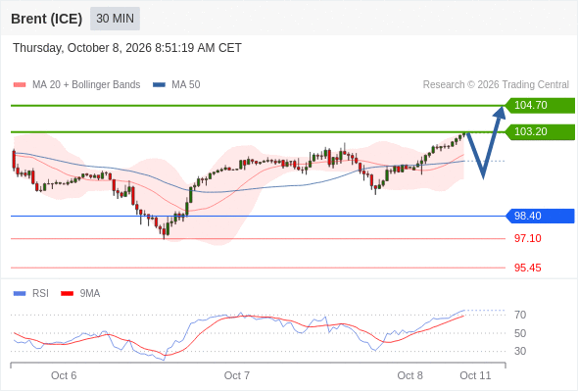The image size is (578, 392).
Task: Click the RSI legend label
Action: point(40,294)
